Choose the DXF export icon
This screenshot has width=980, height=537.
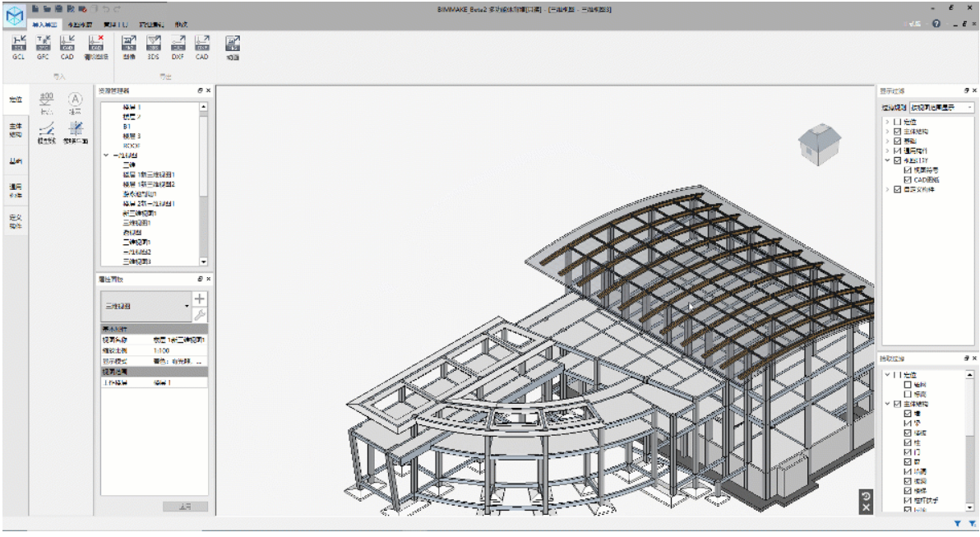click(x=178, y=46)
